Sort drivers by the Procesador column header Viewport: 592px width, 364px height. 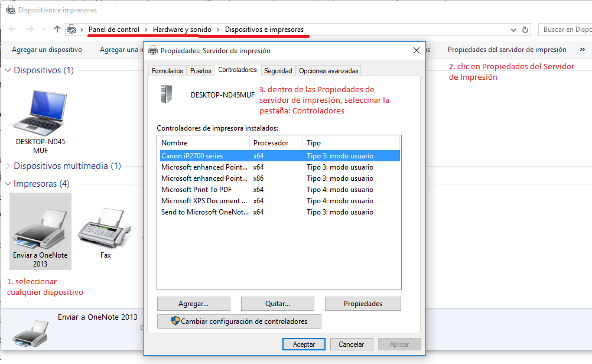(276, 143)
